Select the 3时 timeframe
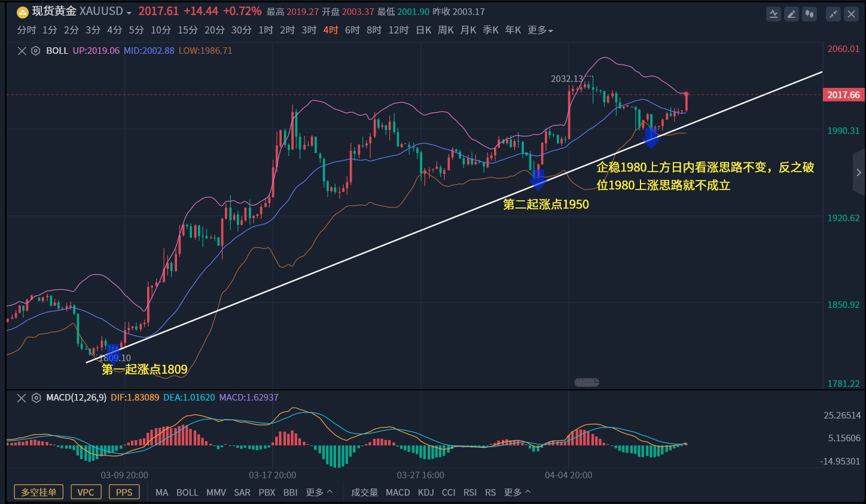866x504 pixels. 309,30
